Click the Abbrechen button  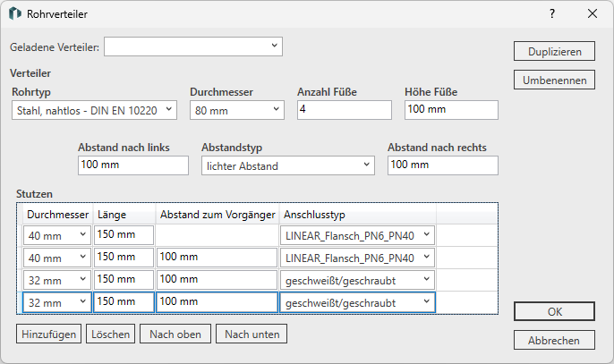tap(555, 340)
